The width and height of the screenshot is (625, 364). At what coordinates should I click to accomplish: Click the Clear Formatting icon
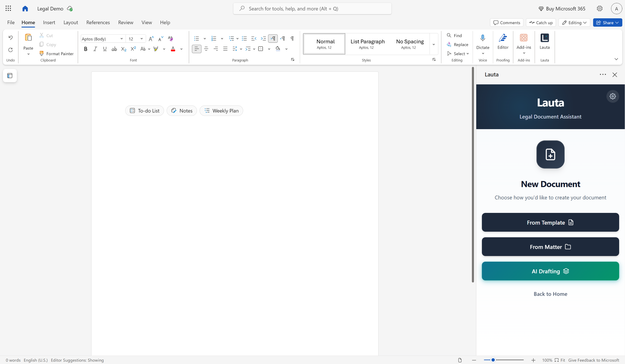point(170,38)
